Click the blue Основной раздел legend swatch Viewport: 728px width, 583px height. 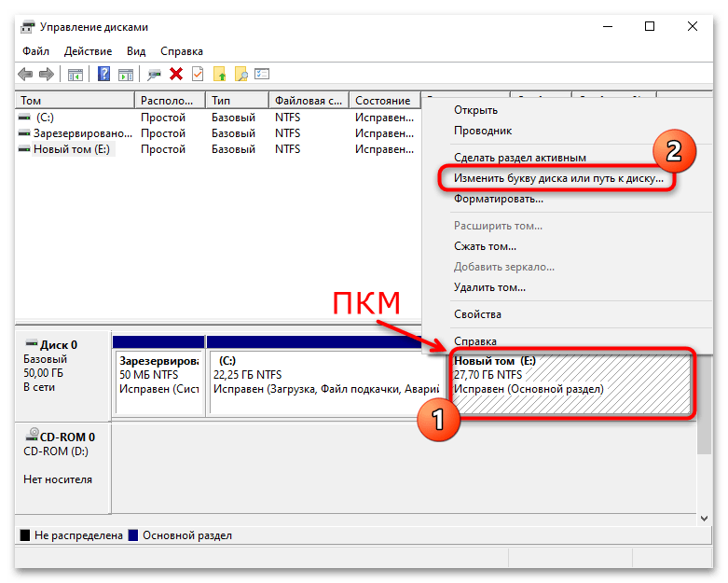click(133, 535)
